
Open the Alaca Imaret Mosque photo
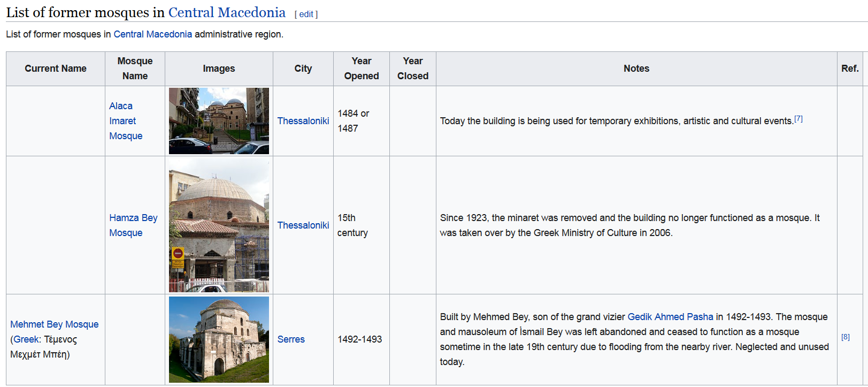[x=219, y=121]
